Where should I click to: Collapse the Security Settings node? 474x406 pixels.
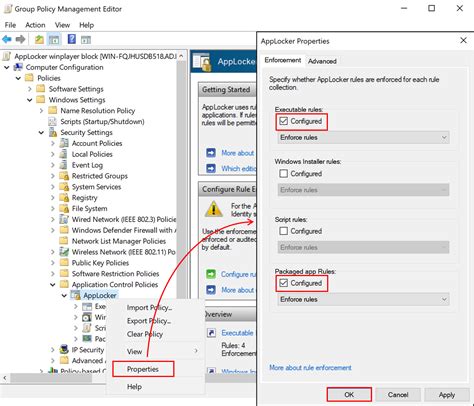[41, 133]
